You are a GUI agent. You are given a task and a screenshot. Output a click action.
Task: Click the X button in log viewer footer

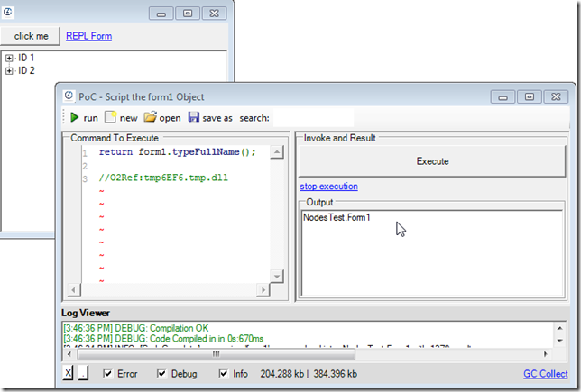68,373
